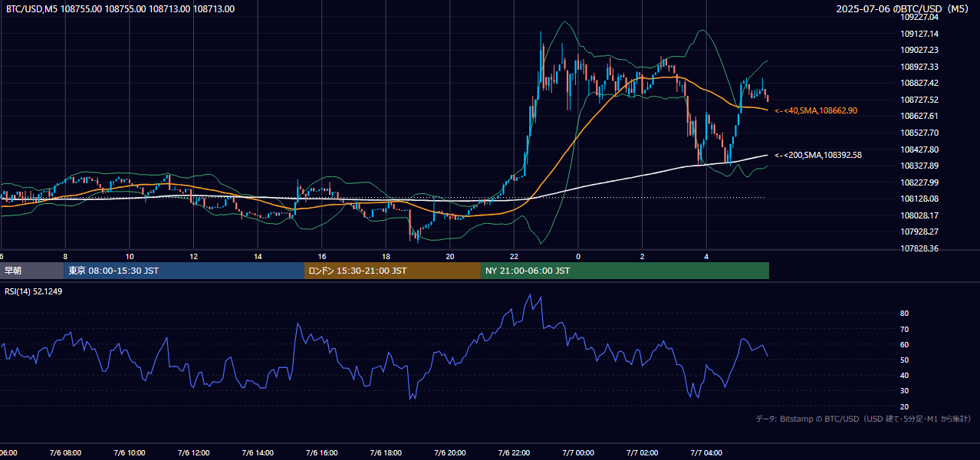Click price axis label 108927.33

pos(919,67)
